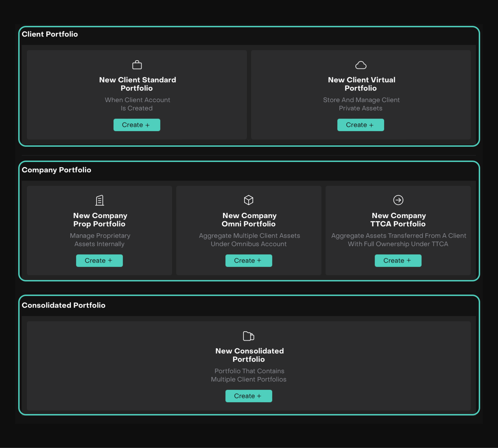498x448 pixels.
Task: Create a New Client Standard Portfolio
Action: pyautogui.click(x=137, y=125)
